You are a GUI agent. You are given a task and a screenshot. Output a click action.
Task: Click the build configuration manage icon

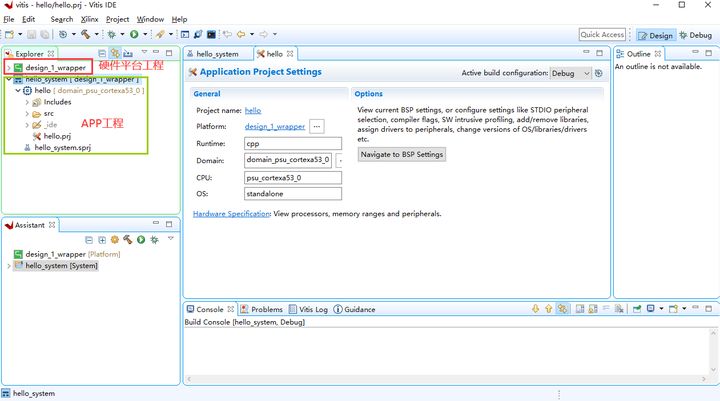(x=598, y=73)
